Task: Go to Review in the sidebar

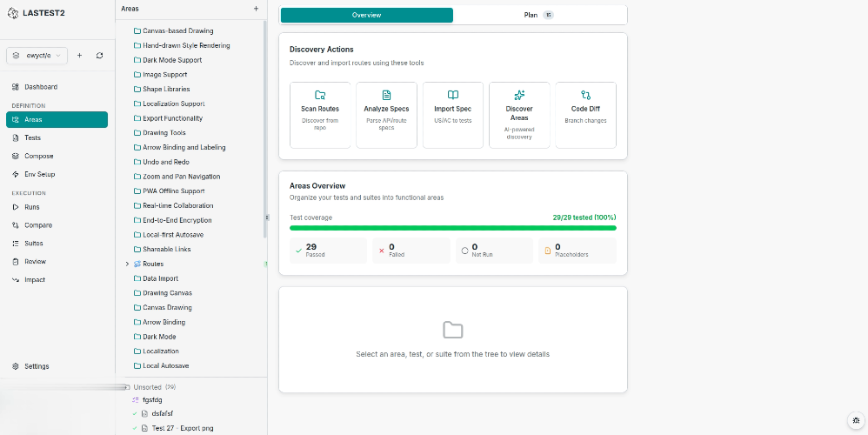Action: pyautogui.click(x=57, y=261)
